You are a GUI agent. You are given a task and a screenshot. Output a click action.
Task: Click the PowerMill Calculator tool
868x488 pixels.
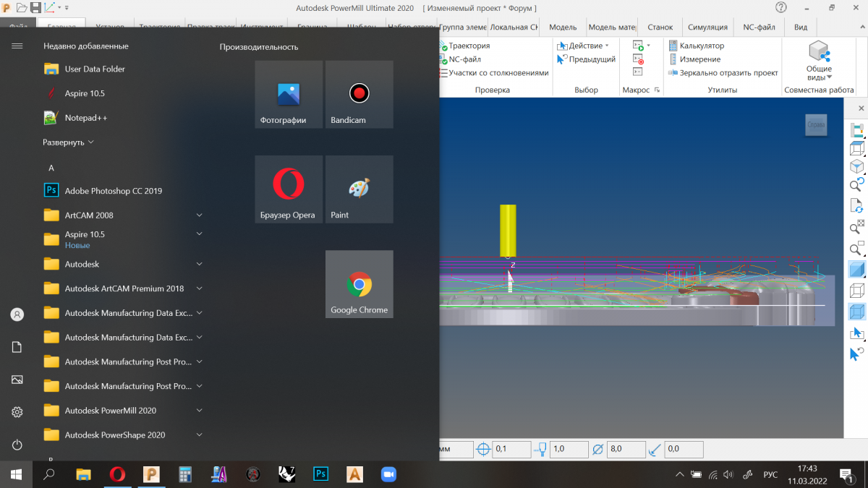696,46
